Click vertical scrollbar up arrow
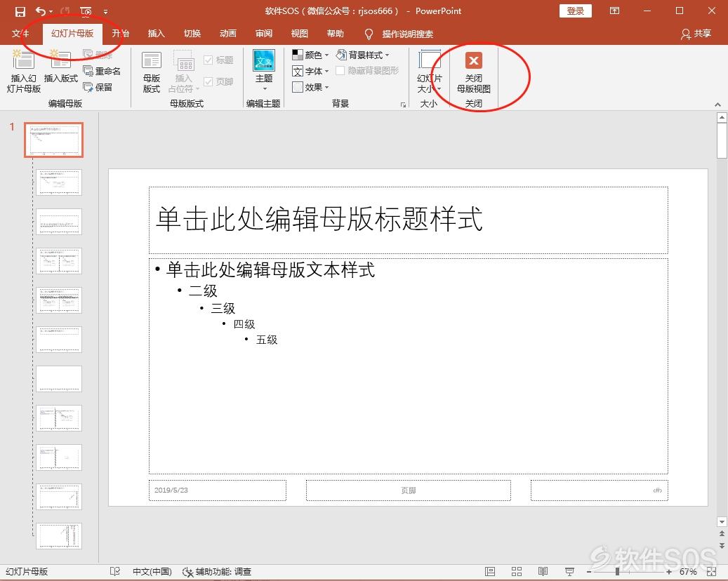This screenshot has height=581, width=728. click(722, 117)
